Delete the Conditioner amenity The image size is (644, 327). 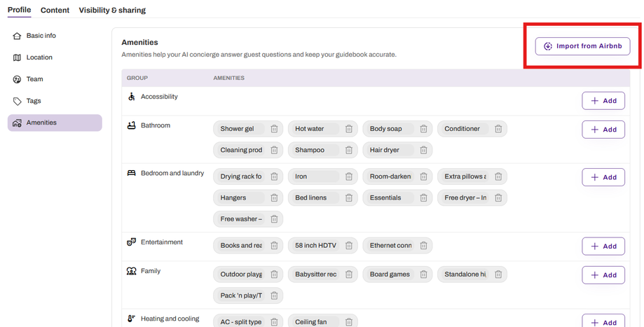pos(498,129)
